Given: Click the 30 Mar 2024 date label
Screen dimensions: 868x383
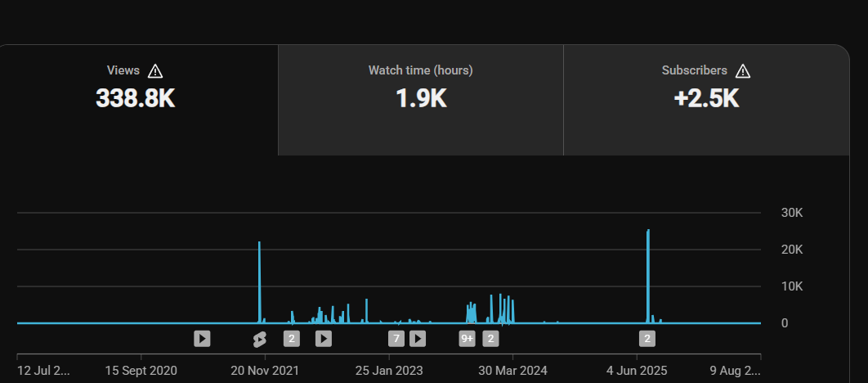Looking at the screenshot, I should point(512,370).
